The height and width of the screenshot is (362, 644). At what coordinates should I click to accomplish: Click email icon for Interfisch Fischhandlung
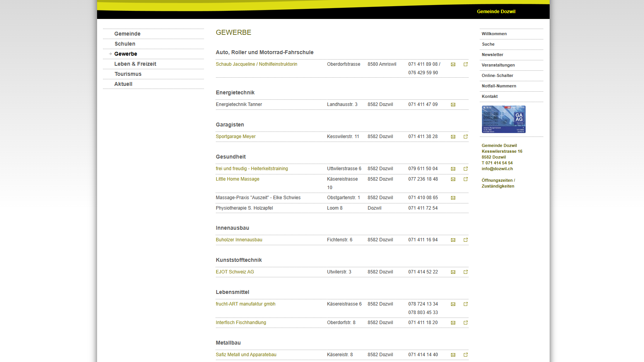tap(453, 323)
